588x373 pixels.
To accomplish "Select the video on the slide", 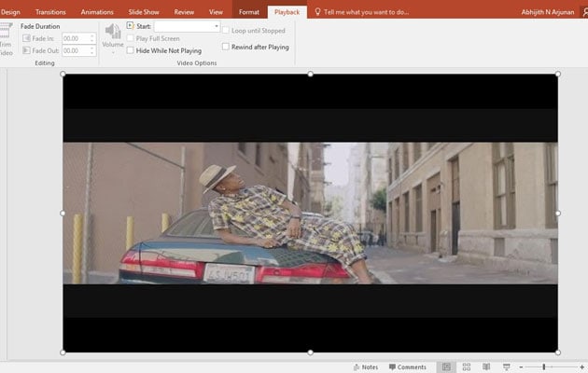I will pos(310,214).
